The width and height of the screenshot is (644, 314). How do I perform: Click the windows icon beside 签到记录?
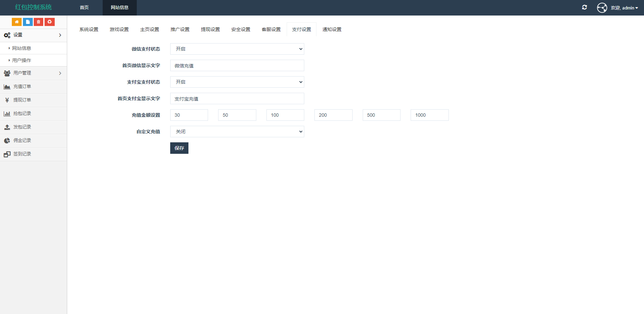click(7, 154)
